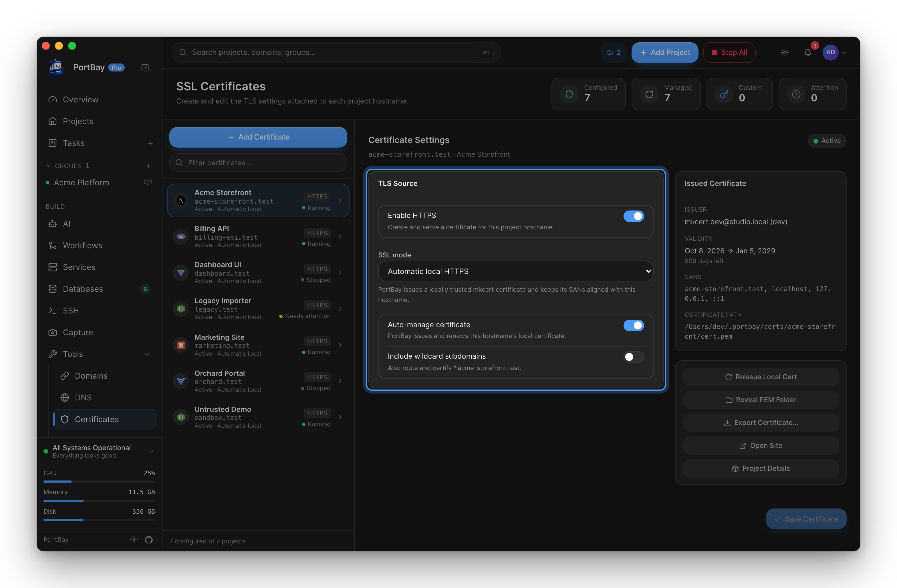Click the PortBay ship logo

coord(56,67)
